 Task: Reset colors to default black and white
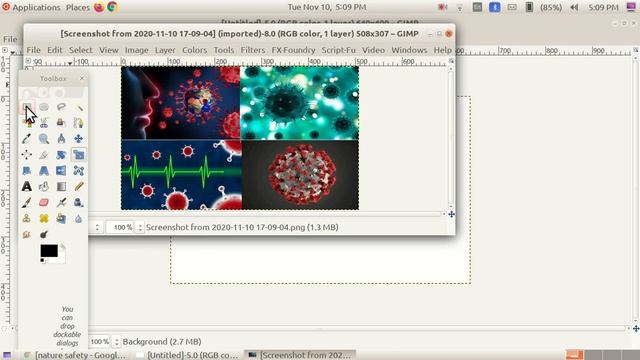click(x=42, y=260)
